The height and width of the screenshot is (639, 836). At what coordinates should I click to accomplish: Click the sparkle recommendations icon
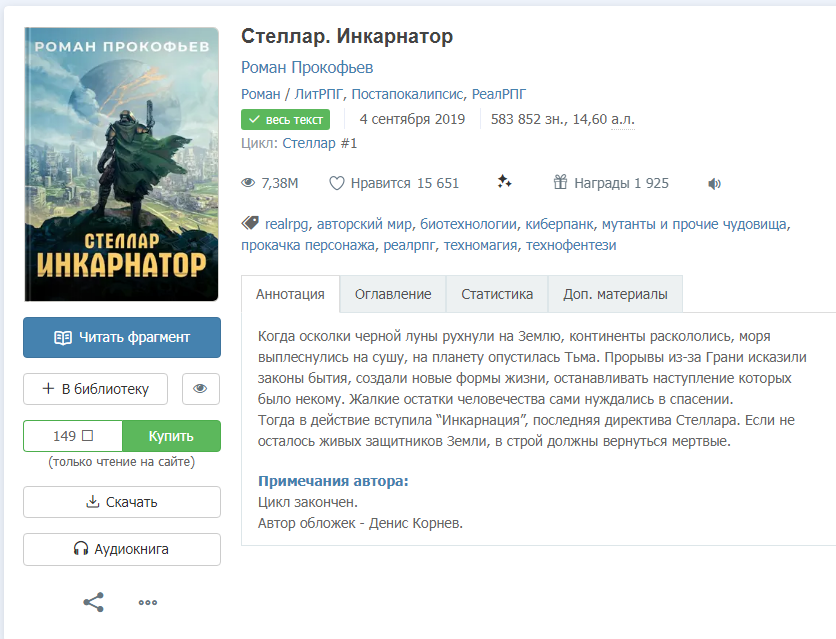504,182
